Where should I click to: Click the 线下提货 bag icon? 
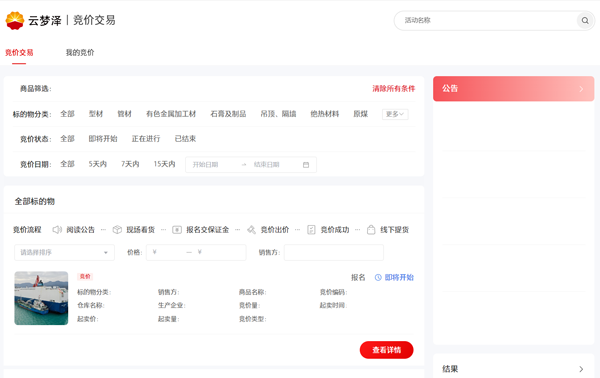pyautogui.click(x=371, y=230)
